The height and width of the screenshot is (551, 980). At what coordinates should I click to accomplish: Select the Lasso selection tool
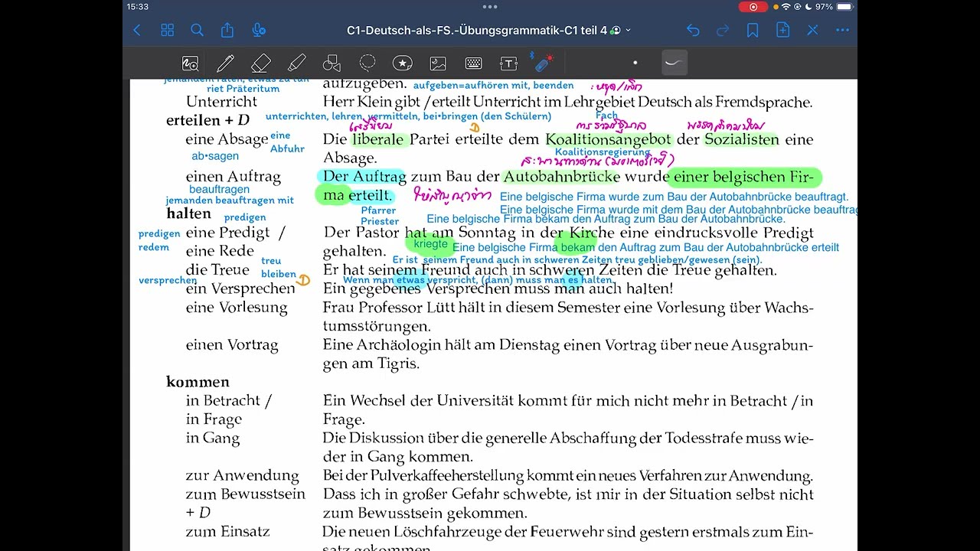pyautogui.click(x=367, y=63)
